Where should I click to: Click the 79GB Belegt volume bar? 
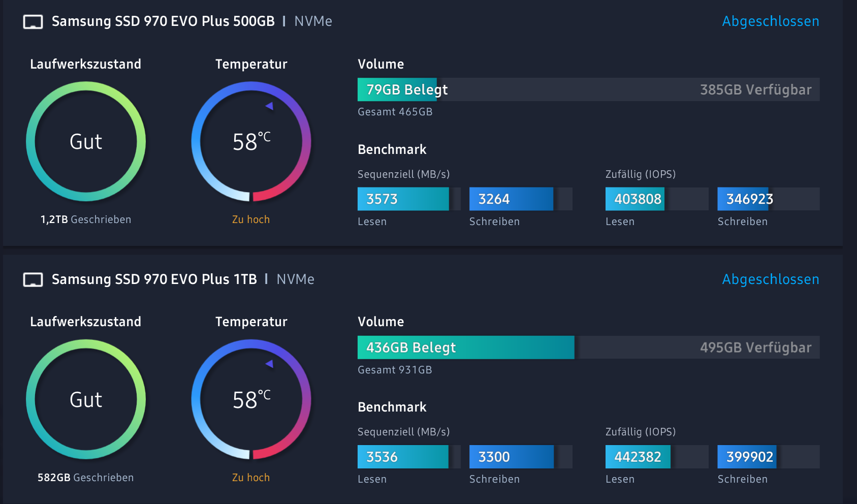397,90
